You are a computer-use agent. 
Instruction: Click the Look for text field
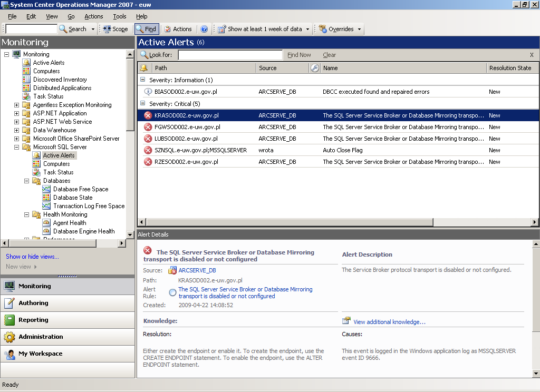[x=230, y=55]
